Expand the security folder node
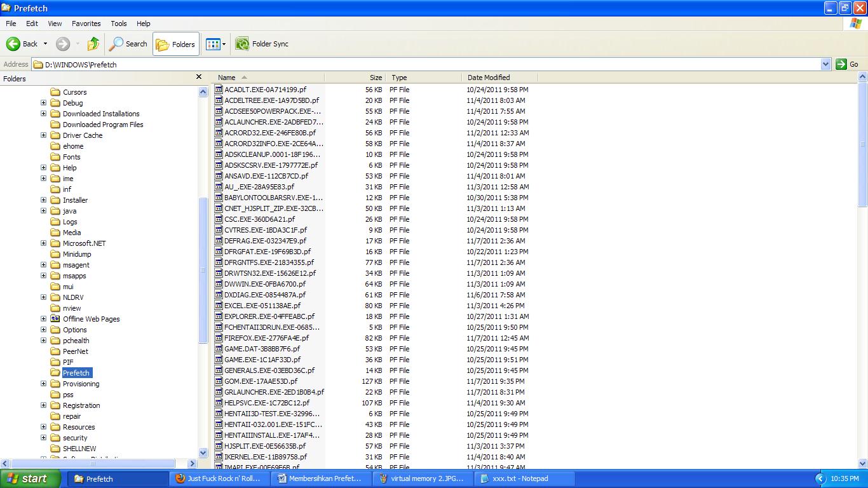The height and width of the screenshot is (488, 868). pyautogui.click(x=43, y=438)
